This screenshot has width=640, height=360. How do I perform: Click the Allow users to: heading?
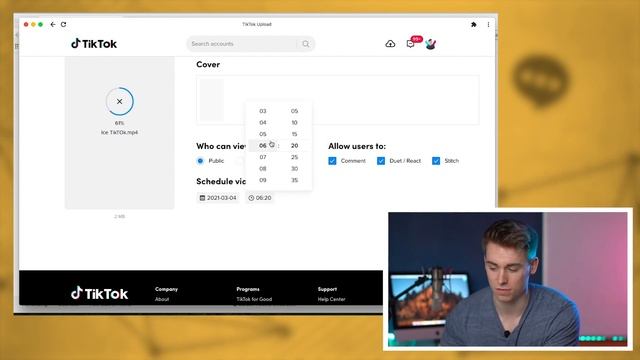357,146
